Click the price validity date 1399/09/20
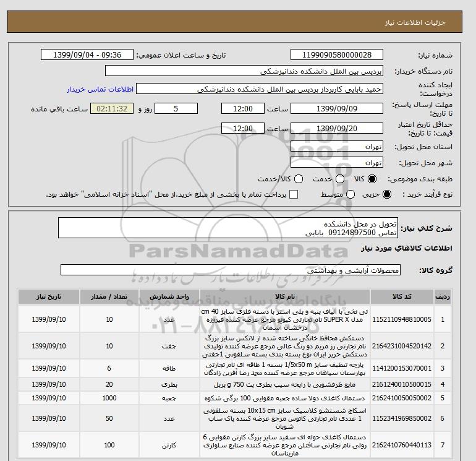This screenshot has height=461, width=476. coord(337,128)
